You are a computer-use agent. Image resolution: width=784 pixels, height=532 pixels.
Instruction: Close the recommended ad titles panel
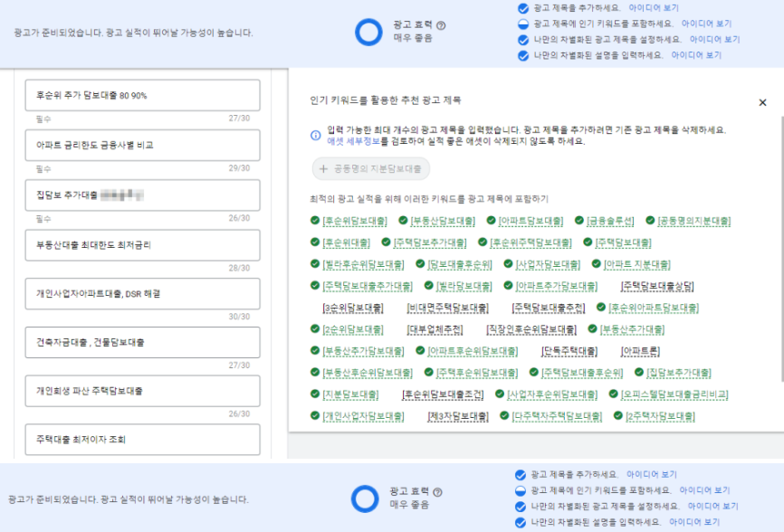(762, 102)
